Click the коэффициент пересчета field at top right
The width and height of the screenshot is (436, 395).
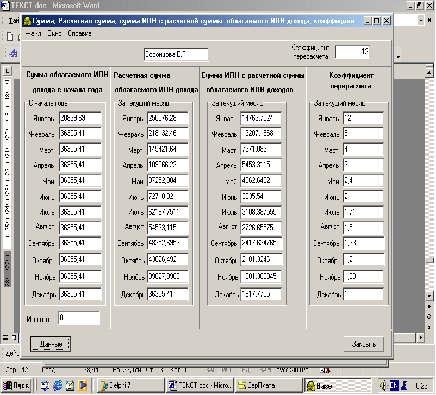tap(352, 52)
